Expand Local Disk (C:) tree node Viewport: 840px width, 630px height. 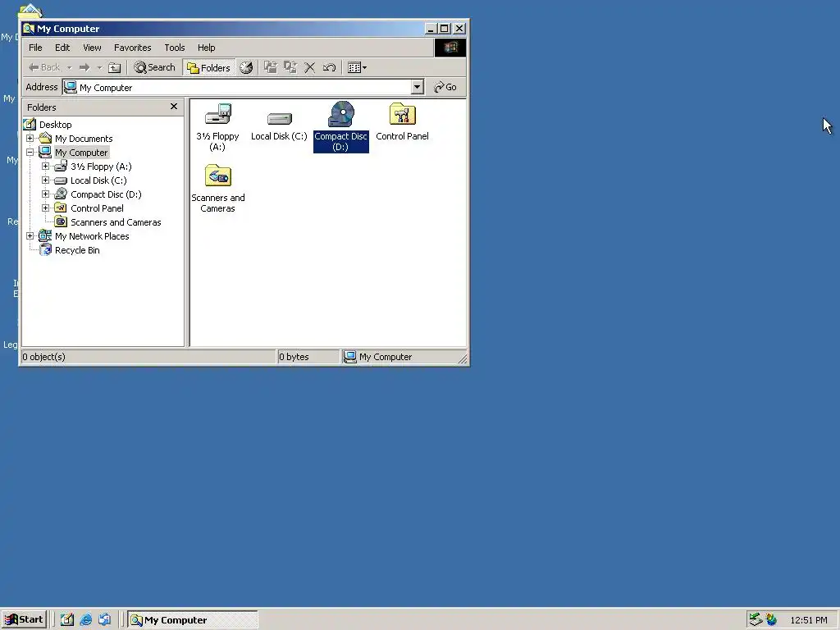point(46,180)
